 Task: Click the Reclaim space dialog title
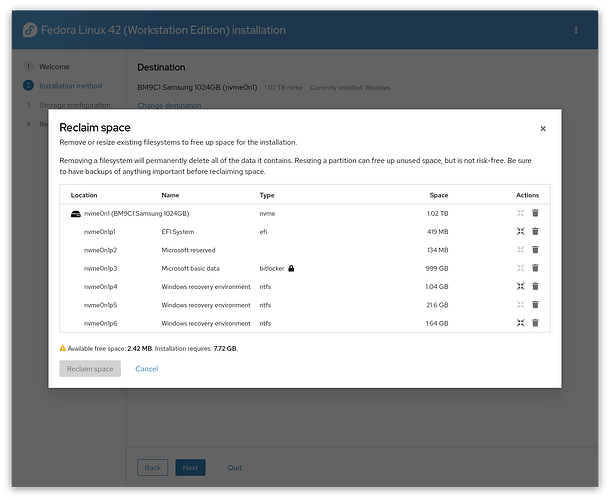pos(95,128)
